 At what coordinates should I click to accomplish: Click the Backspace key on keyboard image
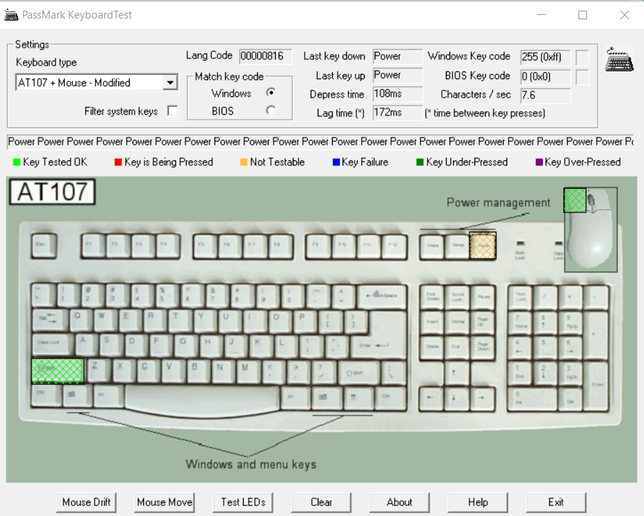382,297
